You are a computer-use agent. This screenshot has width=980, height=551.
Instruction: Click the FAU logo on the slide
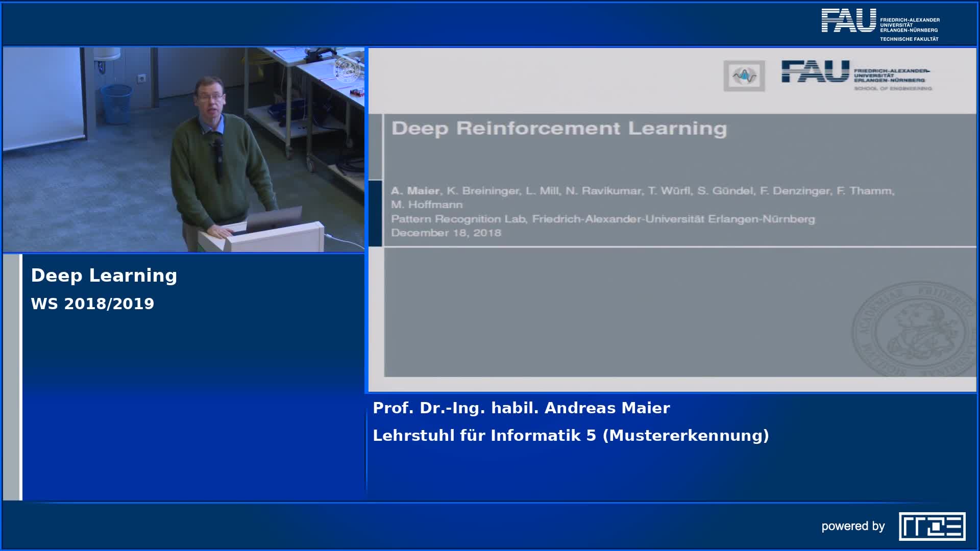pyautogui.click(x=815, y=71)
